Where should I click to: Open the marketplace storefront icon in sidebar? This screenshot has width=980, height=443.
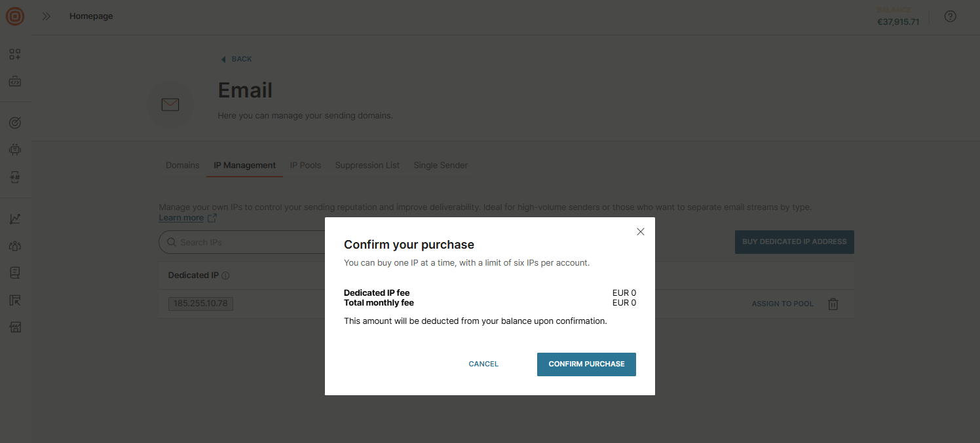tap(15, 327)
